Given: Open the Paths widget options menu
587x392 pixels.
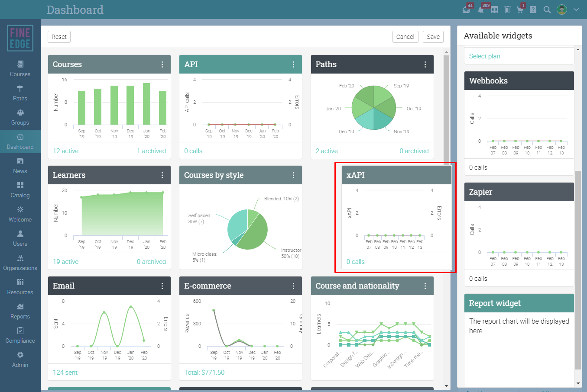Looking at the screenshot, I should 425,64.
